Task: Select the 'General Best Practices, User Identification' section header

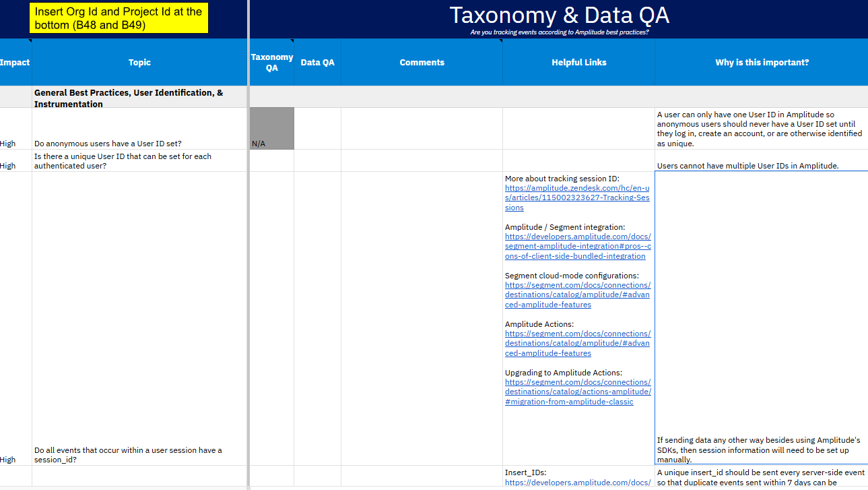Action: tap(139, 97)
